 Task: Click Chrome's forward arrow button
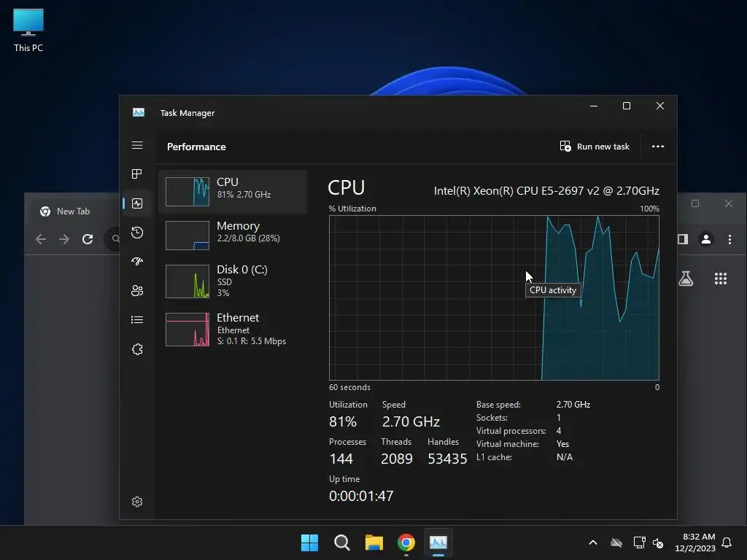click(64, 239)
